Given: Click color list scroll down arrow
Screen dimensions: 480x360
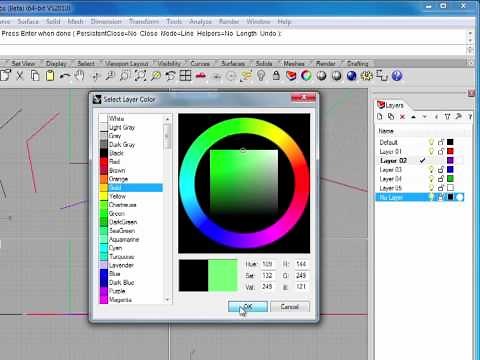Looking at the screenshot, I should (x=167, y=300).
